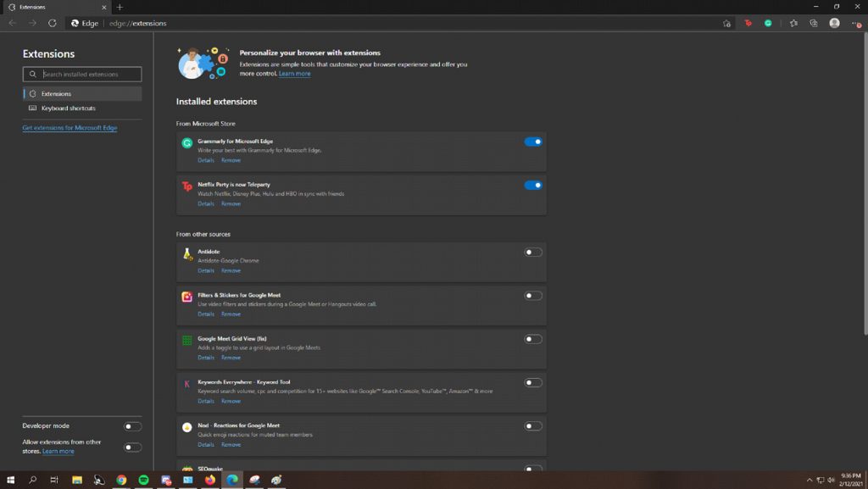Open the Settings and more menu
Viewport: 868px width, 489px height.
point(856,23)
